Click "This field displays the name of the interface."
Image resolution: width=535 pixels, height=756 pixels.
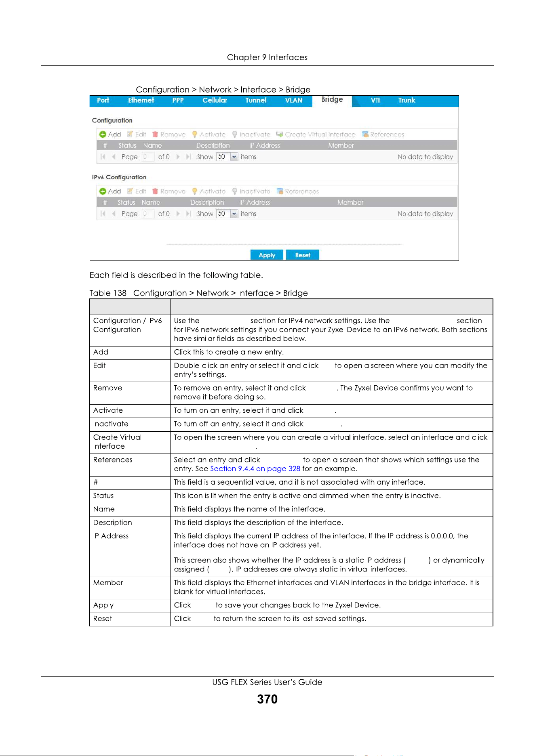point(249,509)
